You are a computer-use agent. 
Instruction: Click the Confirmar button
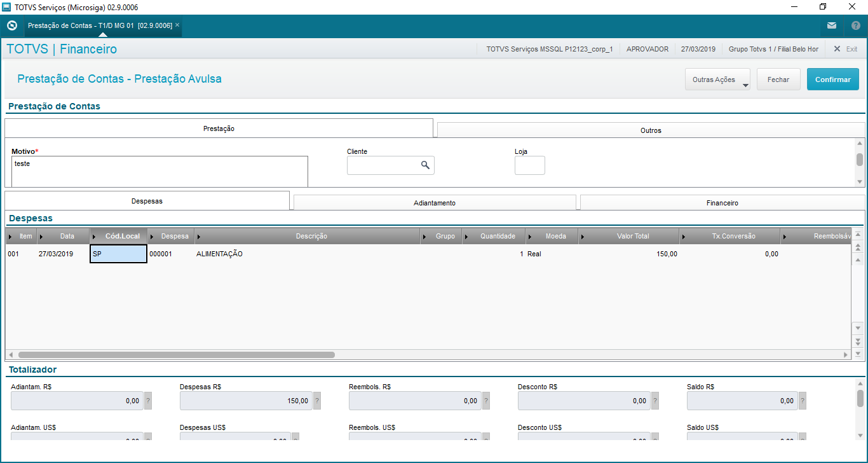pyautogui.click(x=833, y=79)
